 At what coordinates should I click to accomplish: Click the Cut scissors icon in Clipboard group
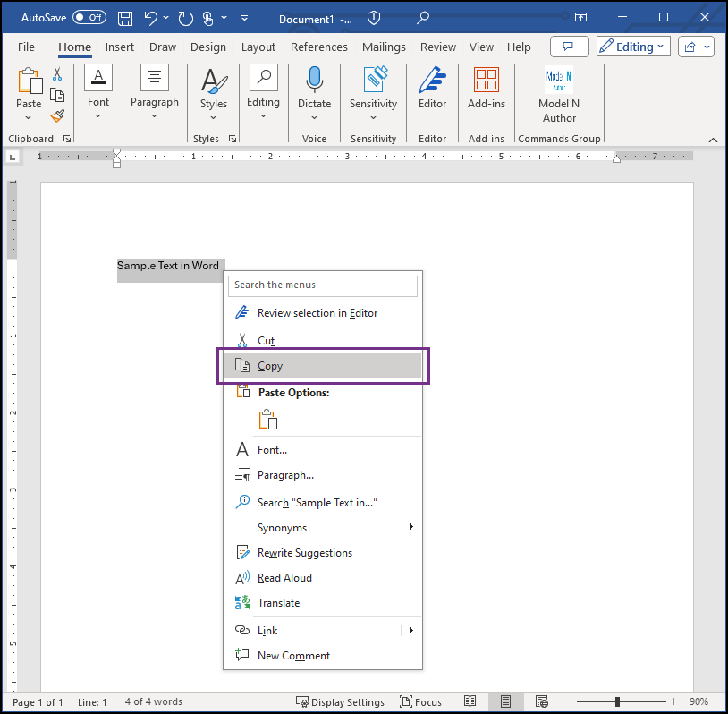point(57,73)
